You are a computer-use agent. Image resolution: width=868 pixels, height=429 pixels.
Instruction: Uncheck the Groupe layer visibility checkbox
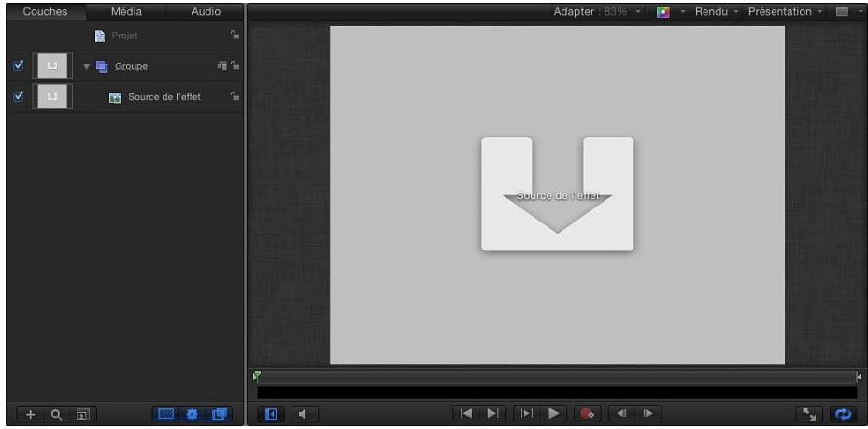coord(19,65)
